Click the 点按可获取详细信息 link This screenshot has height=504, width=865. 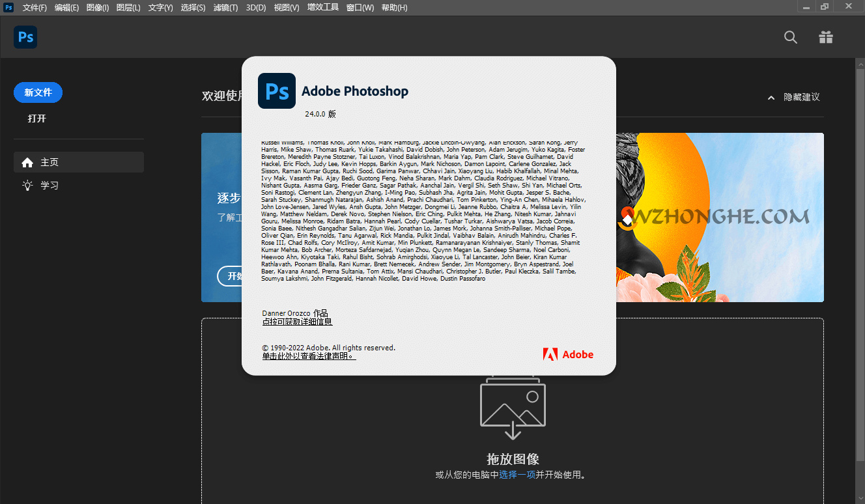[x=296, y=321]
